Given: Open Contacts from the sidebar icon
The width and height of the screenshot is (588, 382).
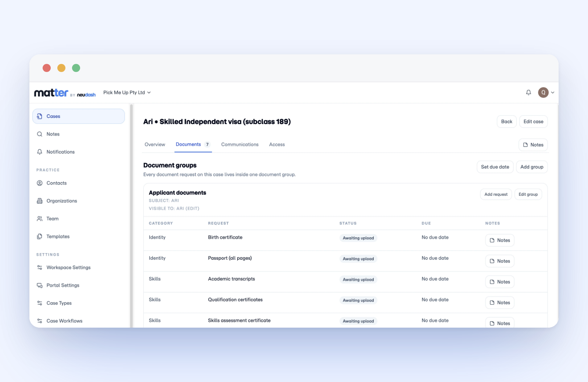Looking at the screenshot, I should click(x=40, y=183).
